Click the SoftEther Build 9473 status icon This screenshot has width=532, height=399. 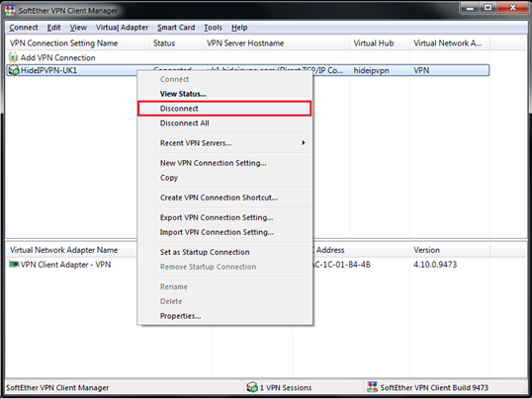pos(372,387)
